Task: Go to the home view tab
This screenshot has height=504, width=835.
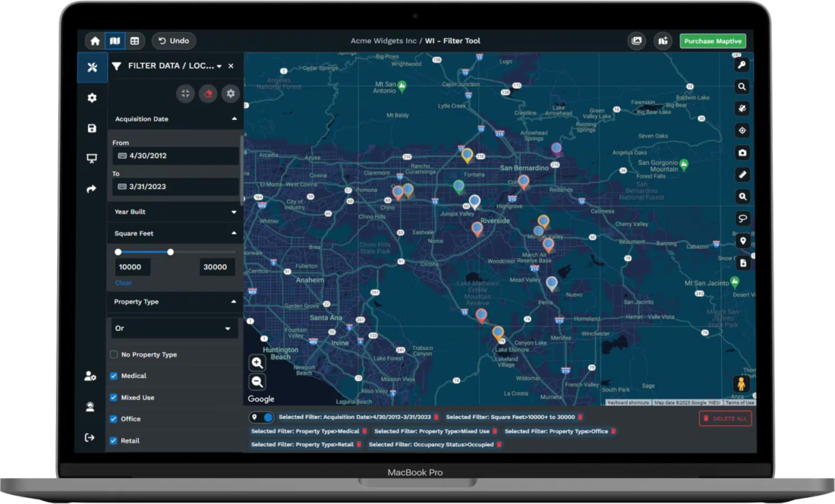Action: pyautogui.click(x=94, y=41)
